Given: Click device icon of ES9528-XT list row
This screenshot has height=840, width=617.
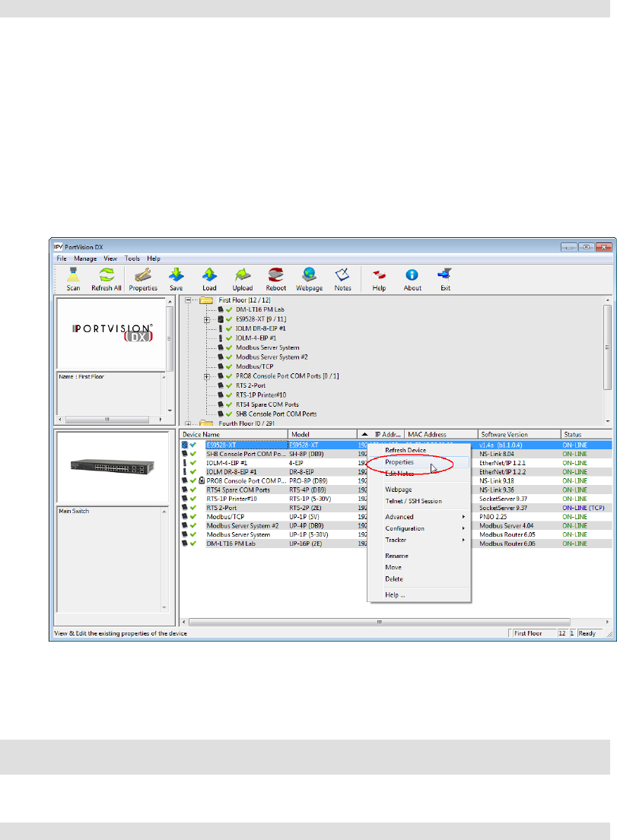Looking at the screenshot, I should click(x=185, y=445).
